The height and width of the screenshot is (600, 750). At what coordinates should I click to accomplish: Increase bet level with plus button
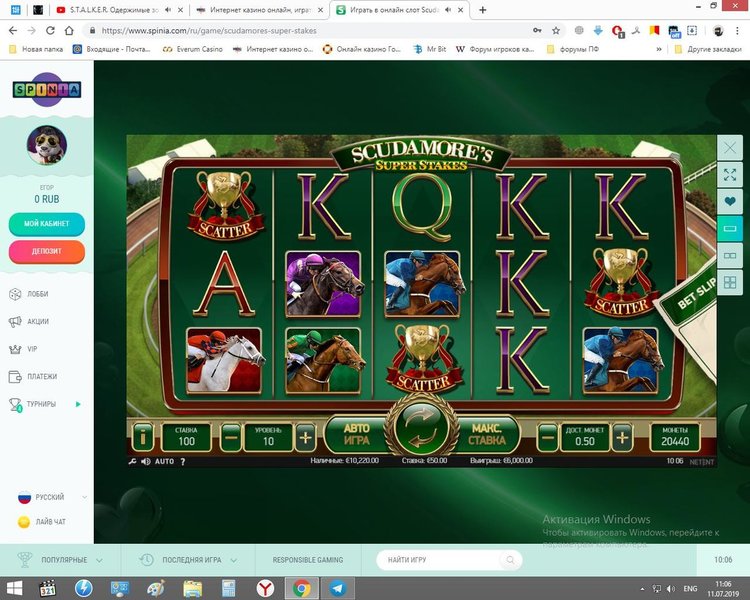(x=305, y=436)
